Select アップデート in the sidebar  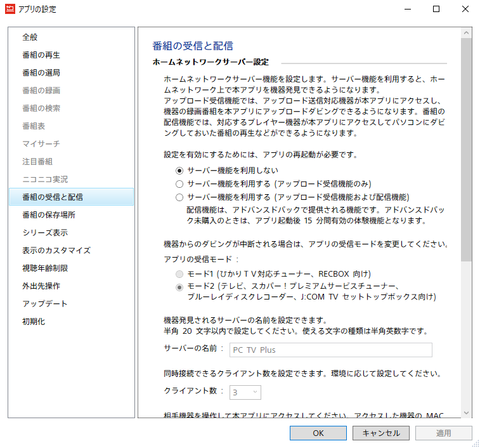click(44, 304)
